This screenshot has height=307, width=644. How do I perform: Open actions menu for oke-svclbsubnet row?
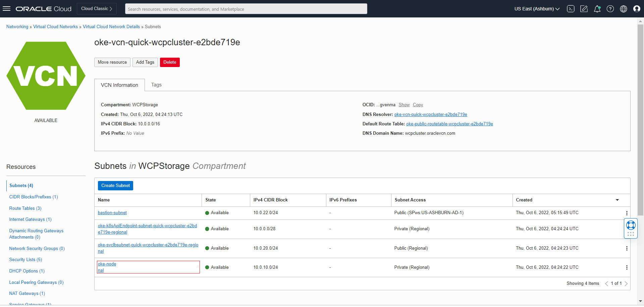(x=627, y=248)
